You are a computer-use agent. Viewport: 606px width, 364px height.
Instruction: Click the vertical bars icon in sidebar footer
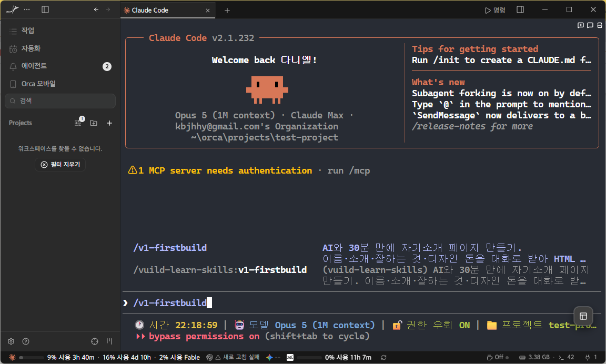[109, 341]
